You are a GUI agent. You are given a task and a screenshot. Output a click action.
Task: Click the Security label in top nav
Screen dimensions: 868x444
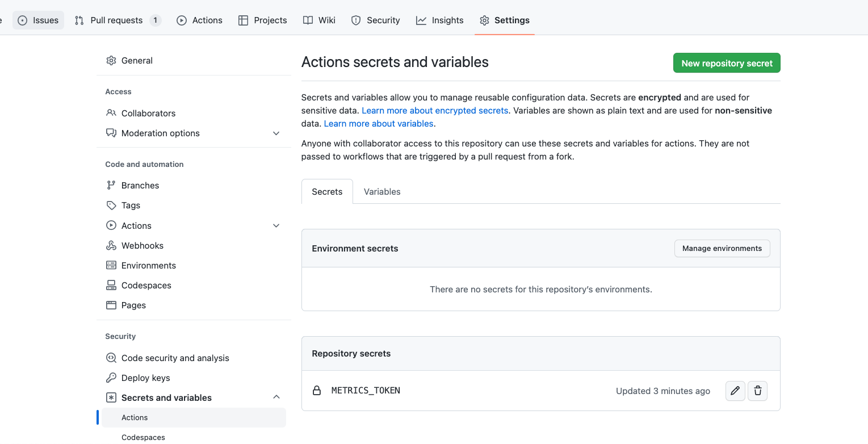[x=383, y=20]
